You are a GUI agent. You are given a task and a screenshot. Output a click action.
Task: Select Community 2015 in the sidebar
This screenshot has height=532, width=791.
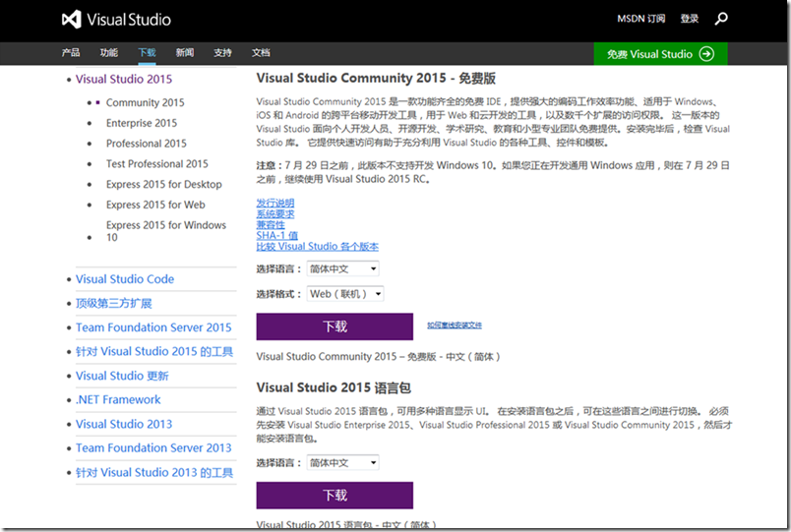coord(146,102)
